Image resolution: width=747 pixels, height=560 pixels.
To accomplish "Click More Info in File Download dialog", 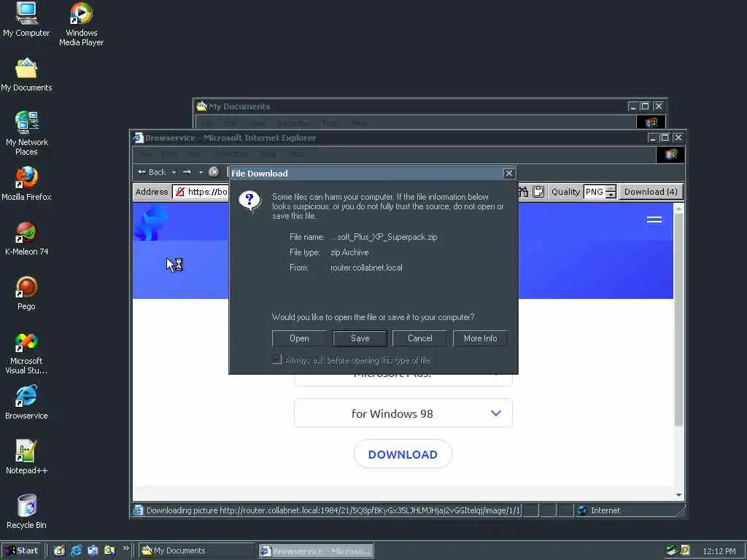I will click(x=480, y=338).
